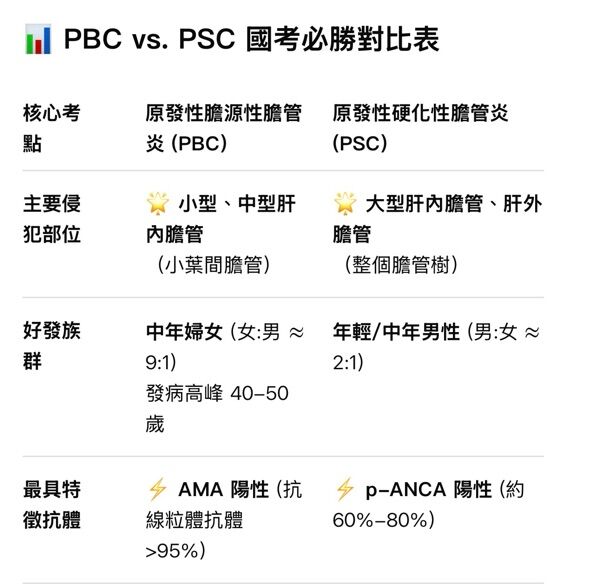Click the 中年婦女 bold text
This screenshot has width=600, height=586.
pyautogui.click(x=184, y=332)
